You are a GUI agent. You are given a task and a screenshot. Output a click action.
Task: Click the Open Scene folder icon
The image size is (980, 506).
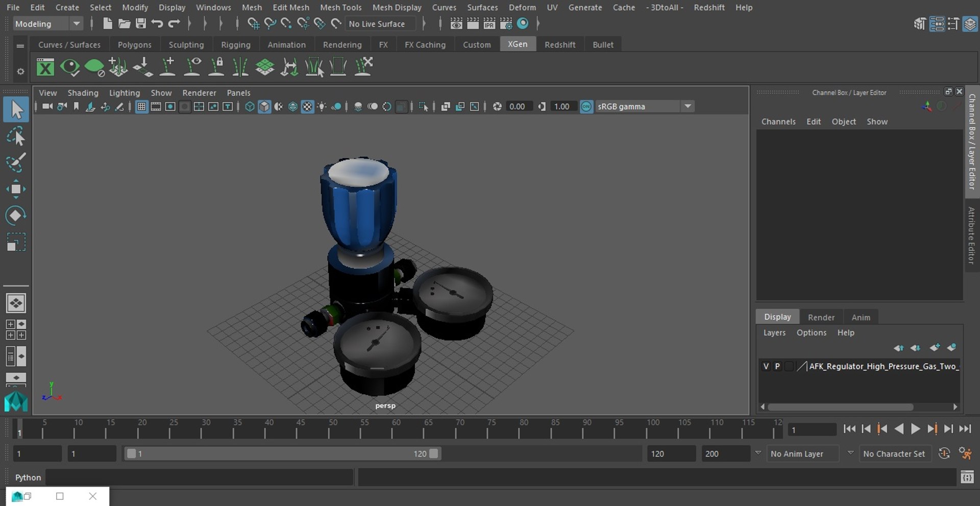tap(124, 23)
